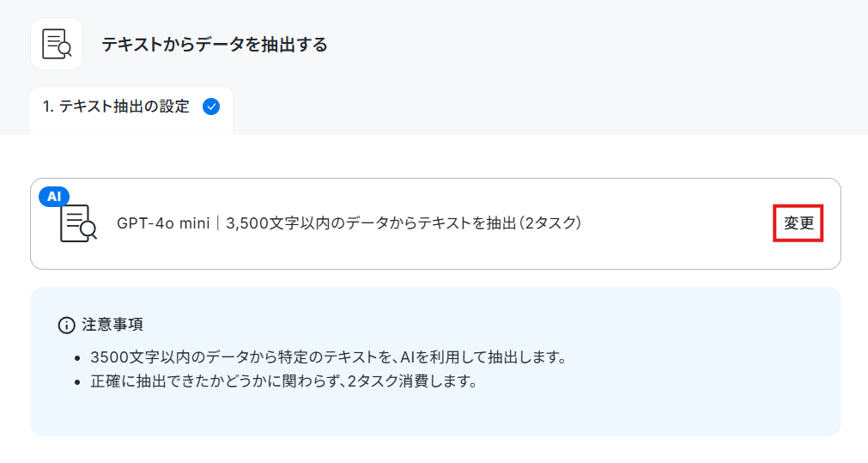This screenshot has height=463, width=868.
Task: Click the document magnifier icon in the model card
Action: (x=78, y=223)
